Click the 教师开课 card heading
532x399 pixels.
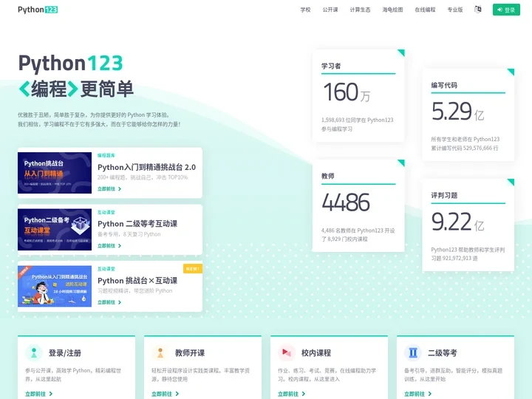pyautogui.click(x=190, y=353)
